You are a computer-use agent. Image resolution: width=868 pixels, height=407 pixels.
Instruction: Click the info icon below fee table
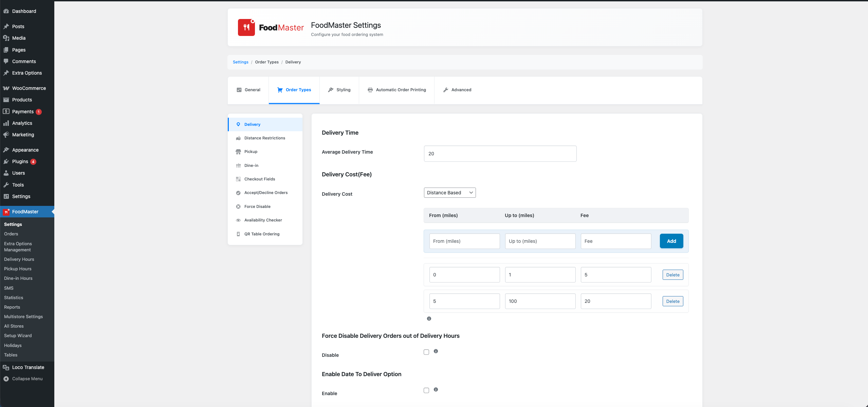pos(429,318)
